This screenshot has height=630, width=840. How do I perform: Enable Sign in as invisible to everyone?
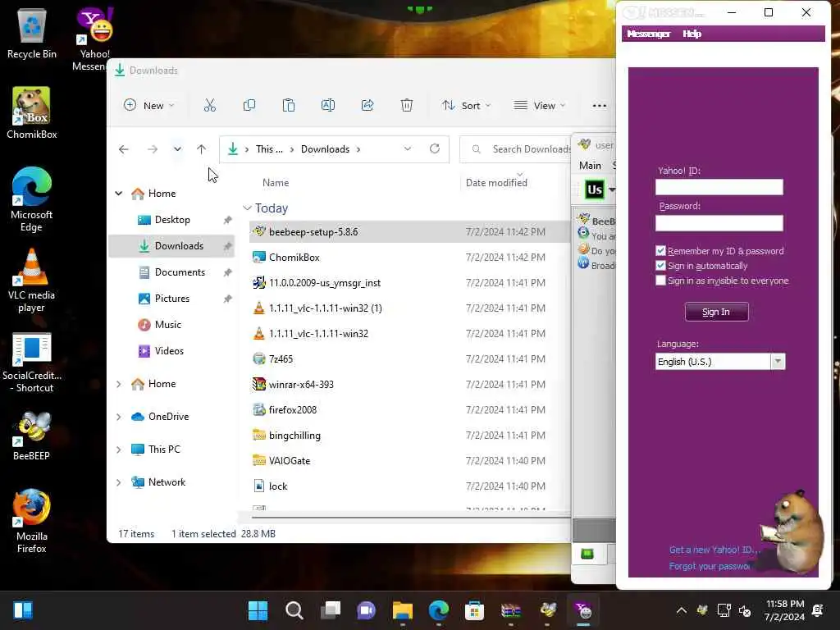[x=660, y=281]
